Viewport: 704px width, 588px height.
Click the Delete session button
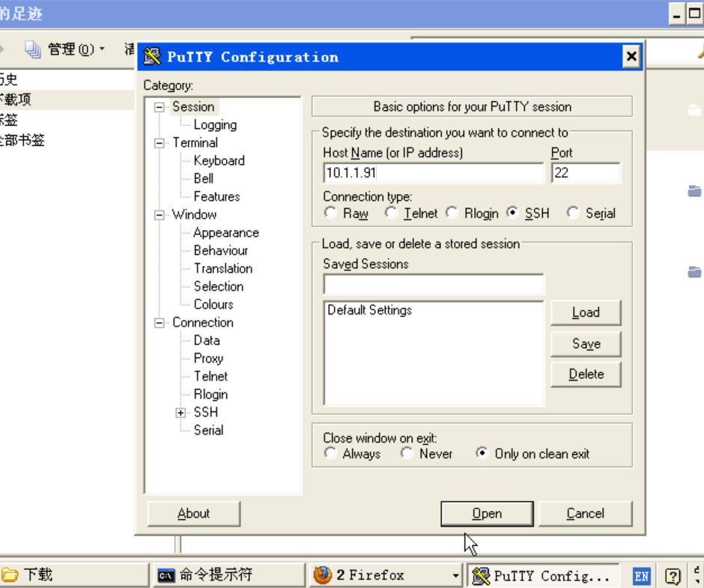click(x=586, y=375)
